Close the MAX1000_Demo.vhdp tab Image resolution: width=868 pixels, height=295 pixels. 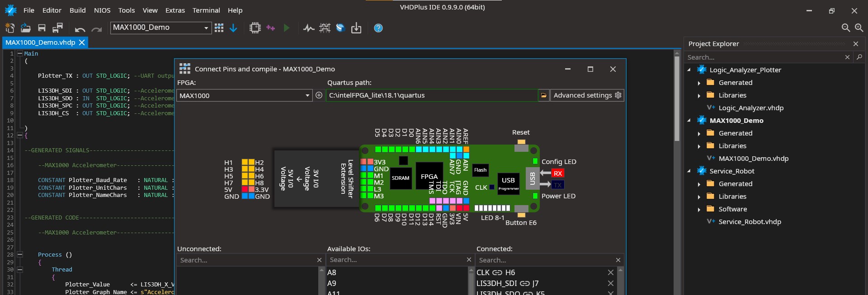(82, 42)
